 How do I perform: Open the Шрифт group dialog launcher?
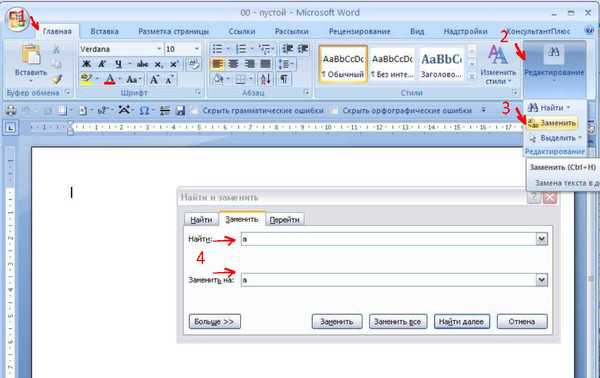coord(198,93)
